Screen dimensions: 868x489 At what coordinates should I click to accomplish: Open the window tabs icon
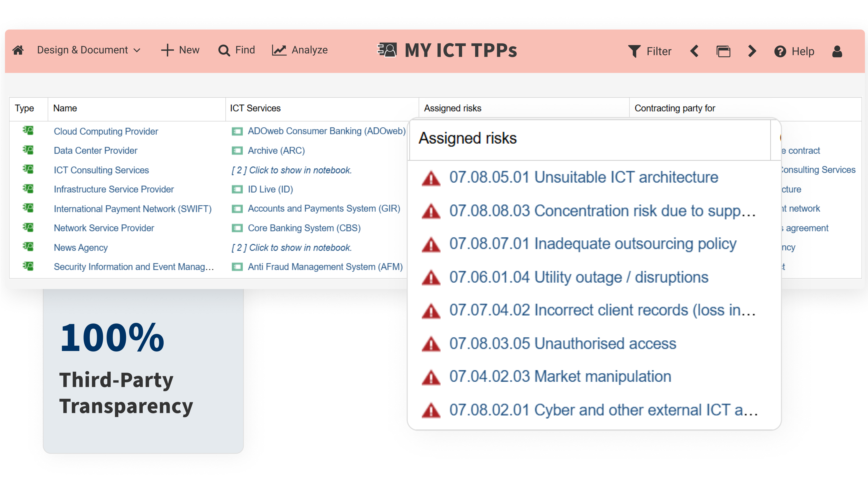coord(723,52)
